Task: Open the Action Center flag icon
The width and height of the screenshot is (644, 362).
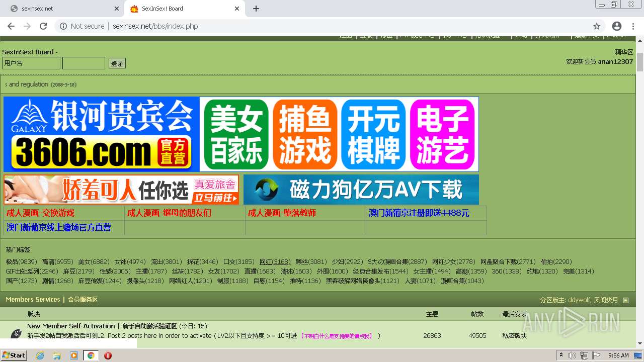Action: pos(596,355)
